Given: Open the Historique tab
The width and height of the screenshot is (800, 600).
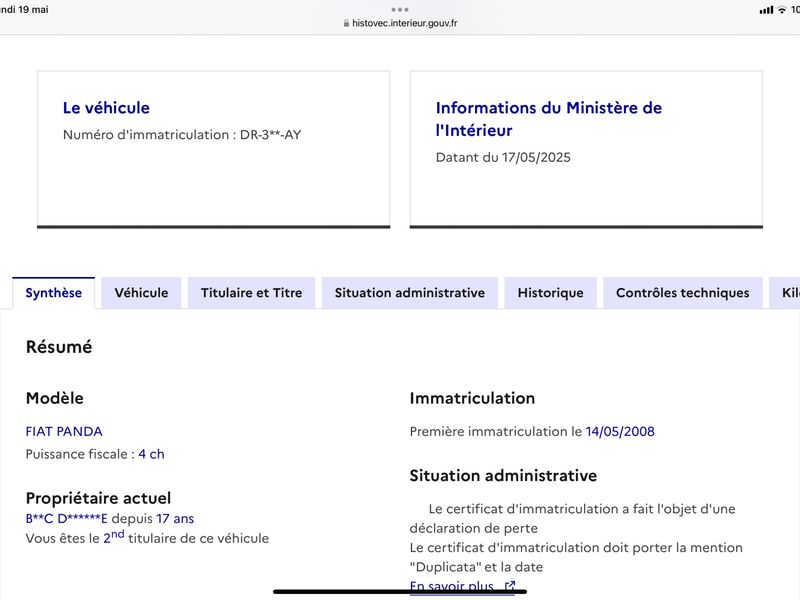Looking at the screenshot, I should coord(551,293).
